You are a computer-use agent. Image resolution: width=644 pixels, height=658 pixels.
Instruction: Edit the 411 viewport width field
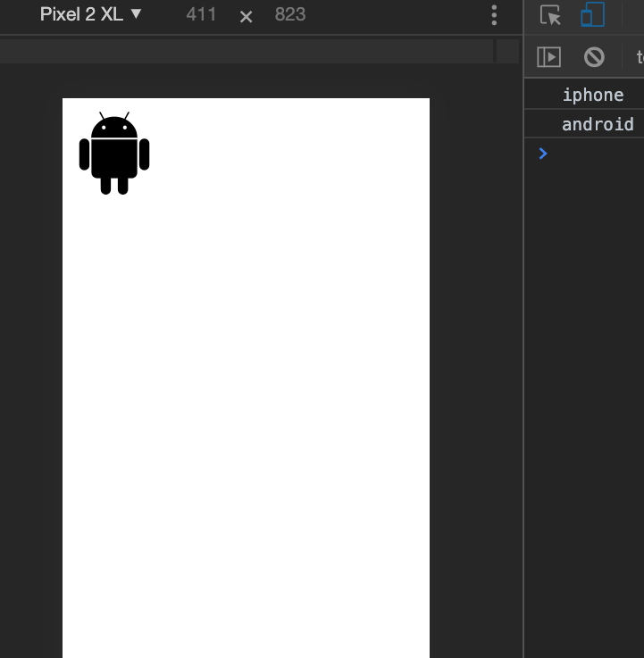(x=201, y=14)
